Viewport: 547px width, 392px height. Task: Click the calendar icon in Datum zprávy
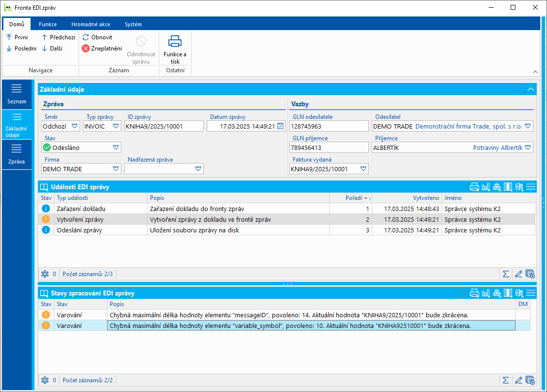(280, 126)
